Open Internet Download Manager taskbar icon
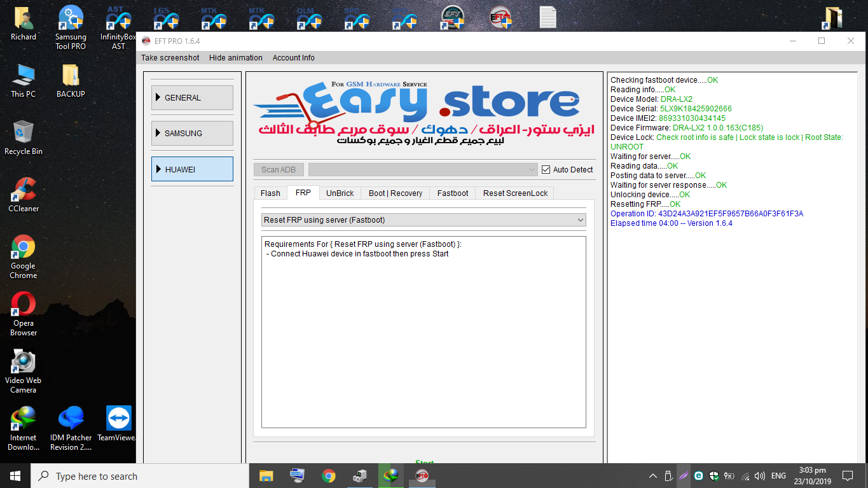The width and height of the screenshot is (868, 488). pyautogui.click(x=390, y=476)
